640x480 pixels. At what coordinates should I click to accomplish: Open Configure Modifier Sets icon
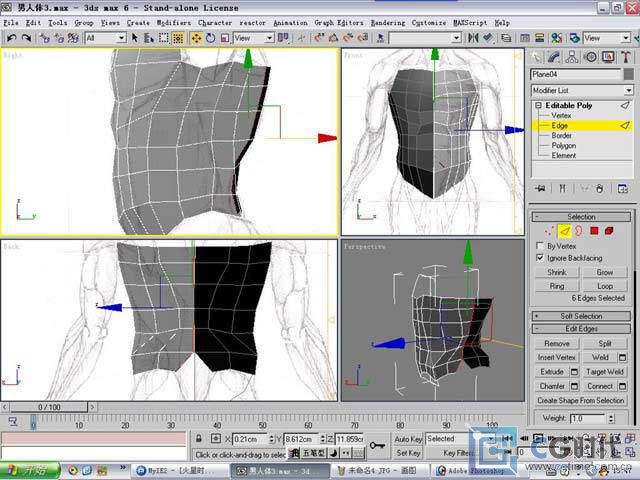622,188
